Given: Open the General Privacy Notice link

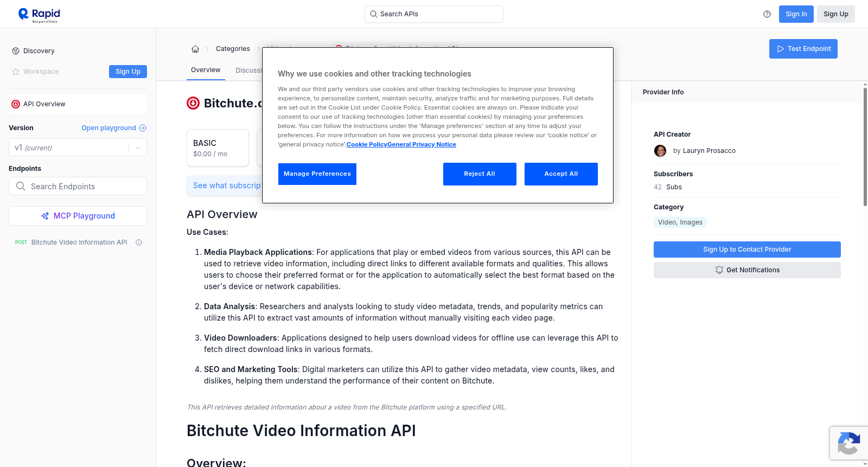Looking at the screenshot, I should [422, 144].
